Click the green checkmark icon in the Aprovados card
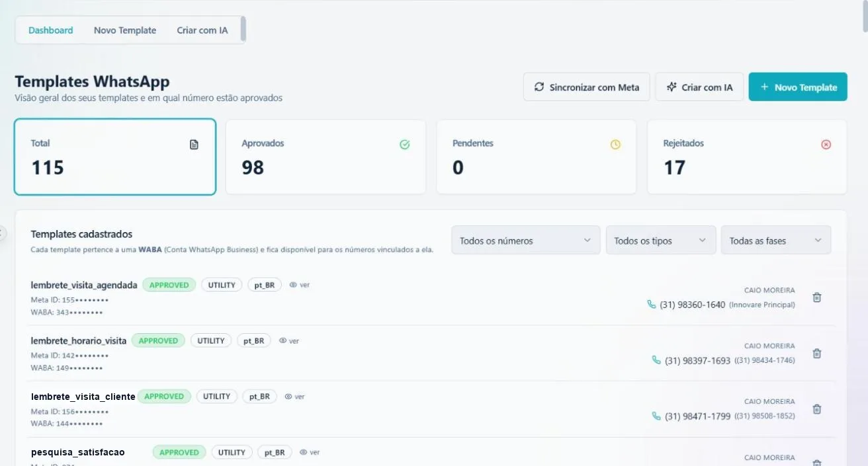Screen dimensions: 868x466 [405, 145]
